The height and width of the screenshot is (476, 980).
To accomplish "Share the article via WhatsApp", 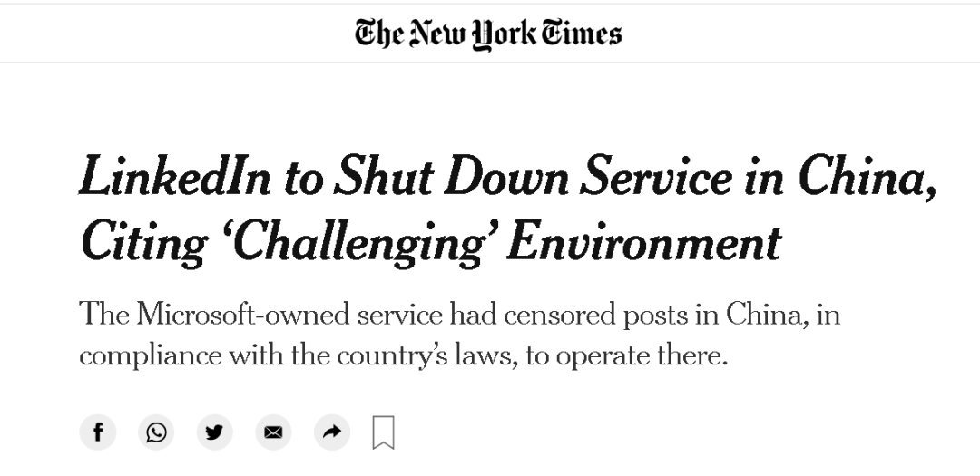I will tap(156, 432).
